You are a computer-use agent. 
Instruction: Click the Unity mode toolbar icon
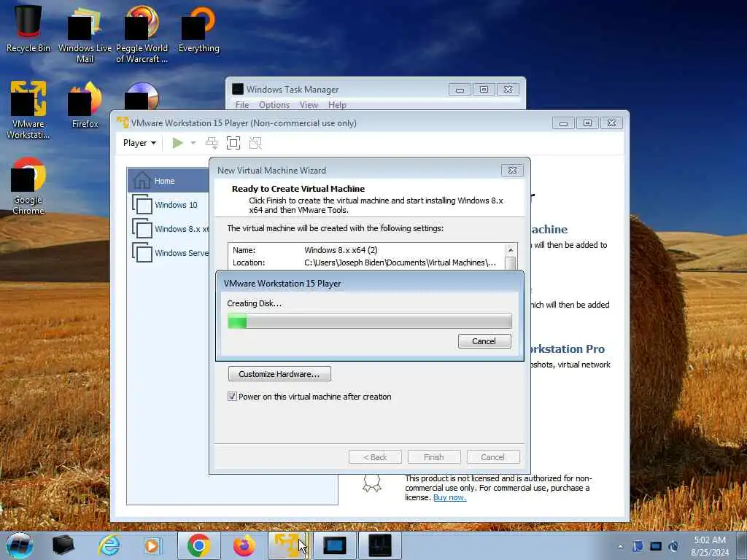coord(255,143)
